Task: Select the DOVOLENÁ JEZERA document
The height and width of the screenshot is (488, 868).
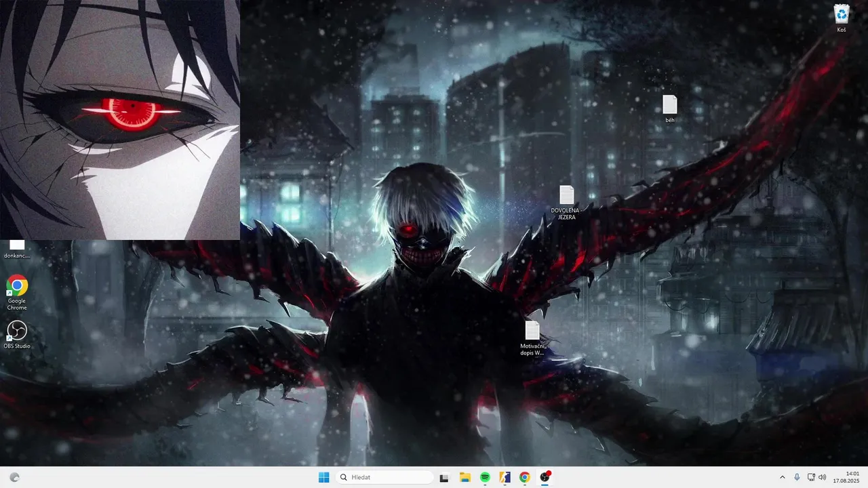Action: point(566,203)
